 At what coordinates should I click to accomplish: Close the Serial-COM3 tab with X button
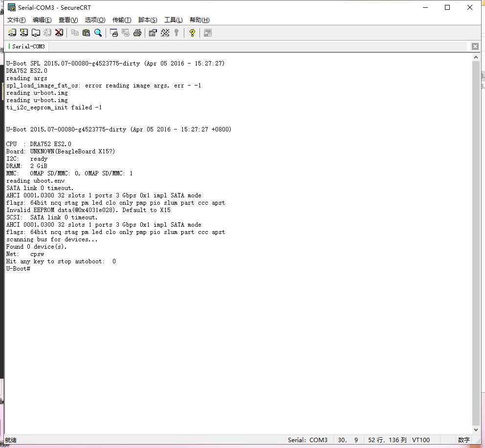(475, 46)
